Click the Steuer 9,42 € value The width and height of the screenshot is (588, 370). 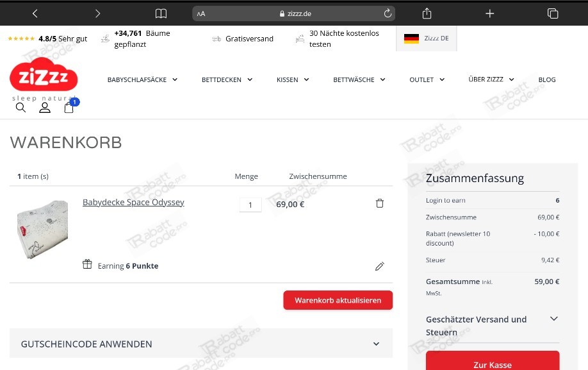pos(550,260)
